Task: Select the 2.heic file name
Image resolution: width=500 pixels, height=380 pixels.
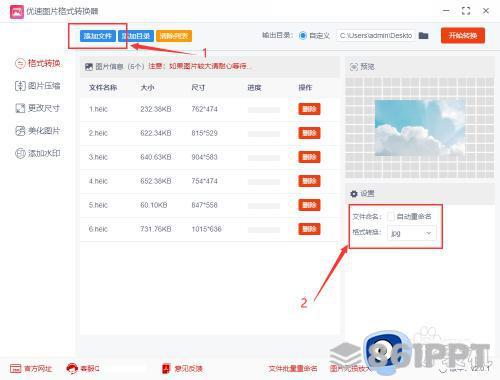Action: [98, 133]
